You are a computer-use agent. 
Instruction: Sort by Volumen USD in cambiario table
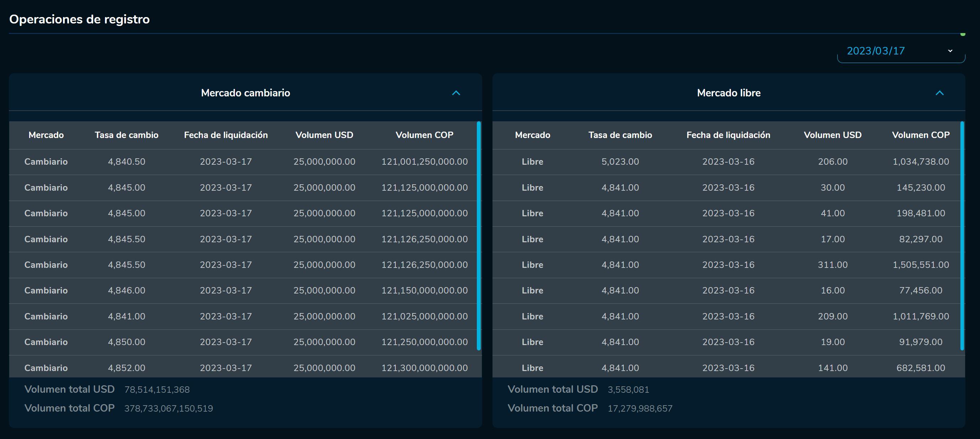pyautogui.click(x=324, y=135)
